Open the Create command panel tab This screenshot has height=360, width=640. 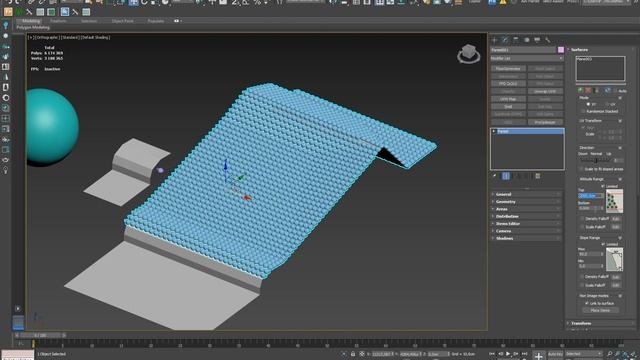click(494, 40)
